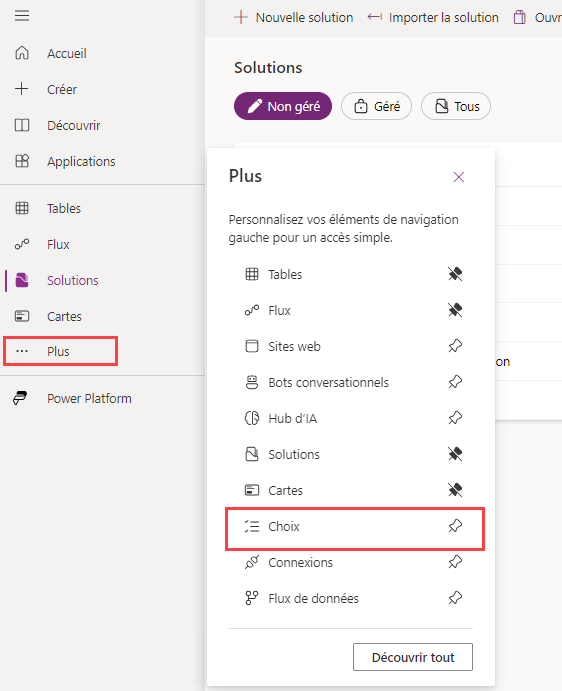The image size is (562, 691).
Task: Click the Power Platform icon
Action: (20, 398)
